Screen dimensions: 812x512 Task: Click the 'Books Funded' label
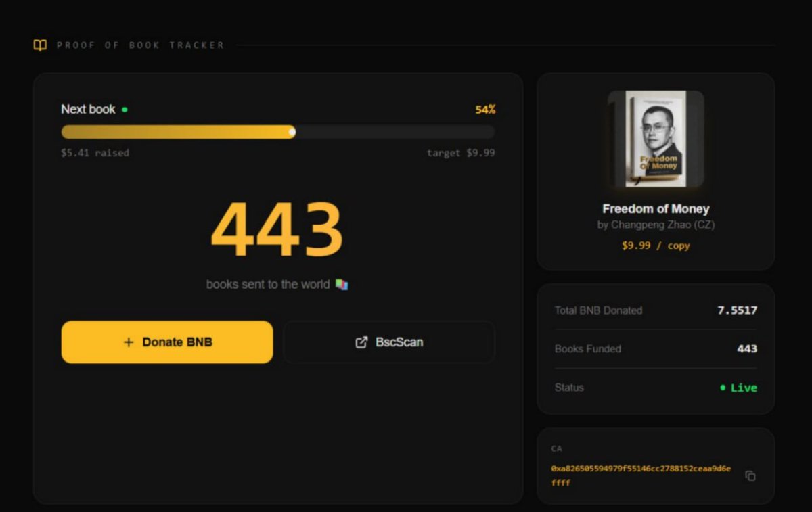point(587,349)
